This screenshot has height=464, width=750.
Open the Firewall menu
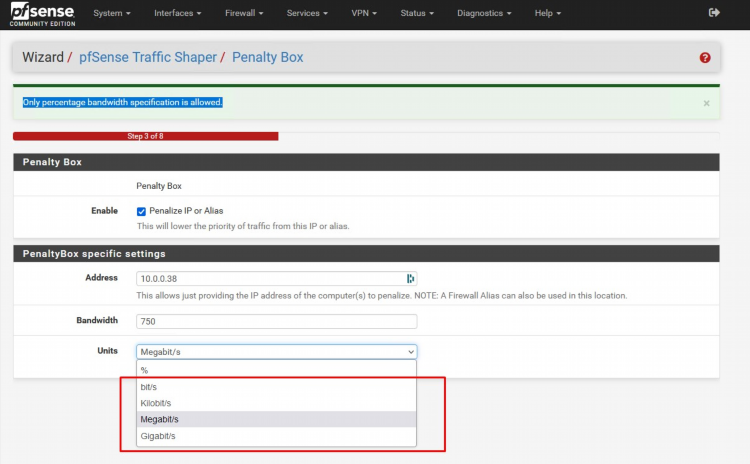coord(244,13)
